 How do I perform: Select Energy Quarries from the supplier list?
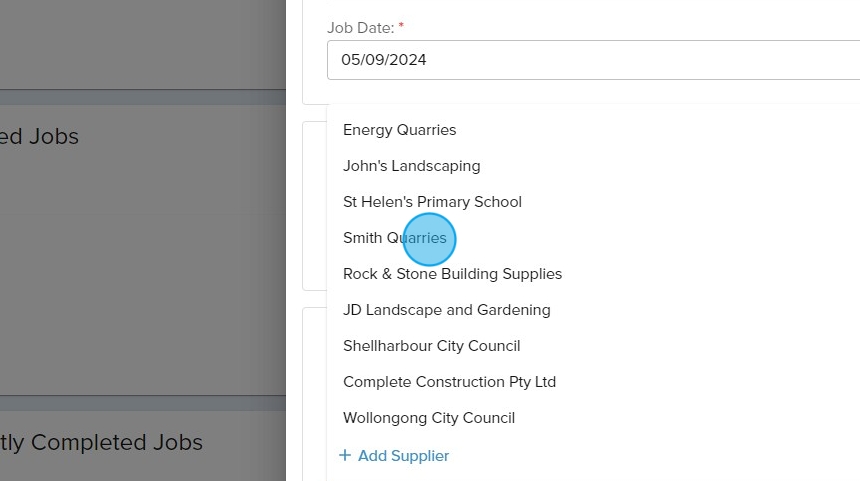(399, 130)
